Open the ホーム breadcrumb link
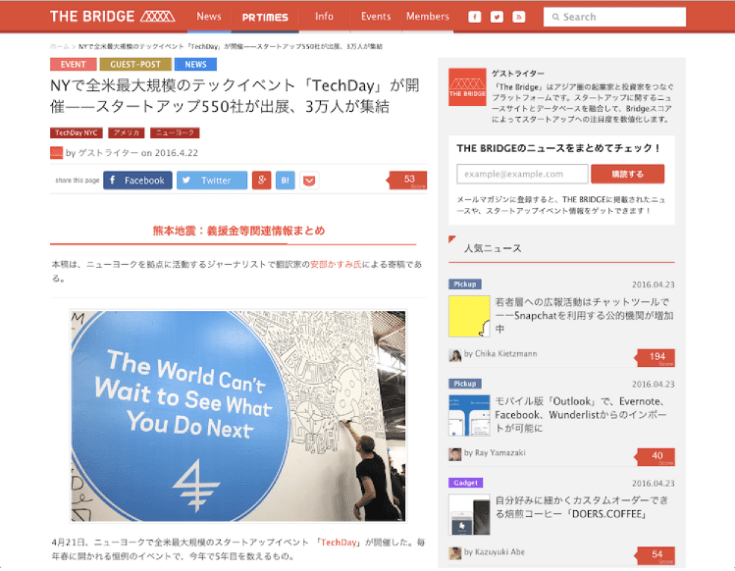Screen dimensions: 735x571 60,46
